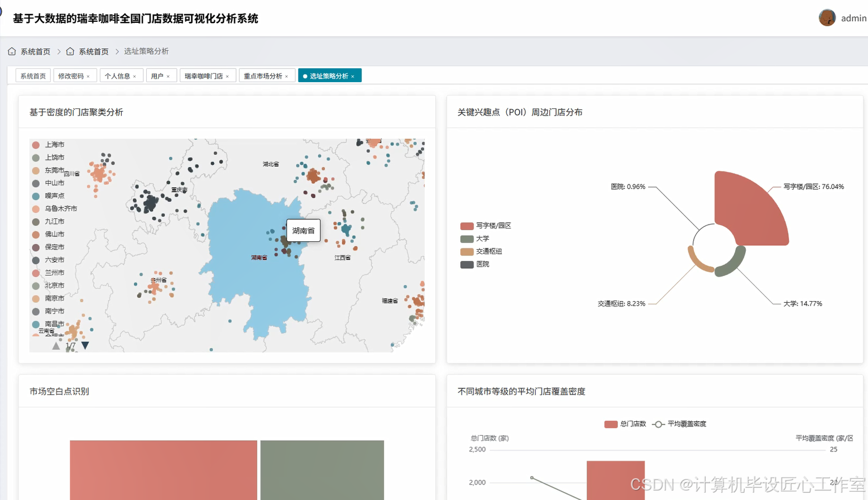Toggle 上饶市 legend in map
The height and width of the screenshot is (500, 868).
(x=48, y=158)
